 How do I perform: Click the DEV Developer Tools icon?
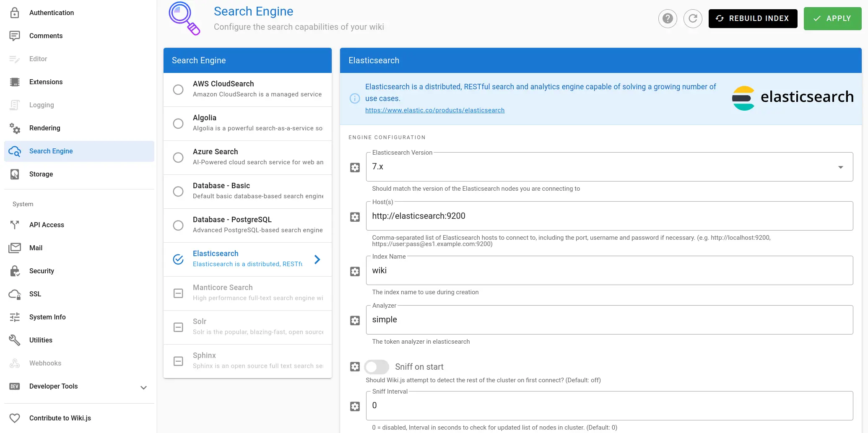pos(15,386)
